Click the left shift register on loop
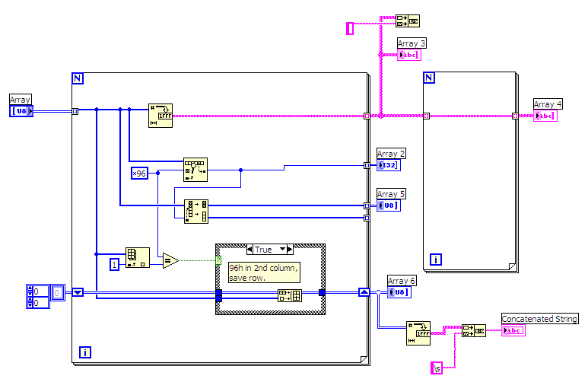Image resolution: width=588 pixels, height=379 pixels. pos(78,292)
